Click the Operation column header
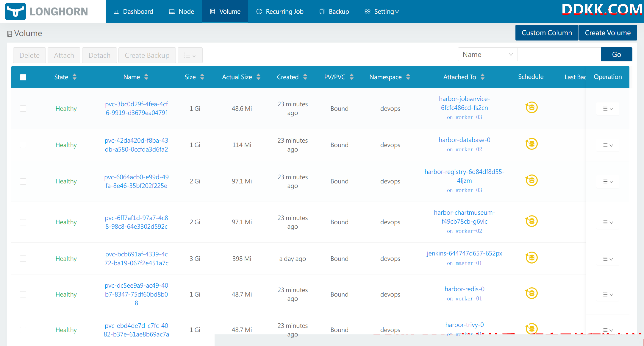Screen dimensions: 644x346 pyautogui.click(x=608, y=77)
